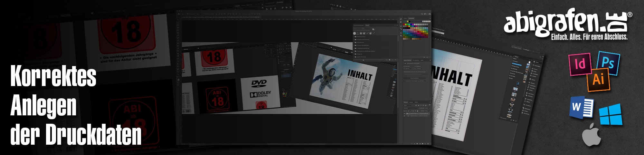Click the Adobe Illustrator Ai icon
Viewport: 644px width, 155px height.
598,79
